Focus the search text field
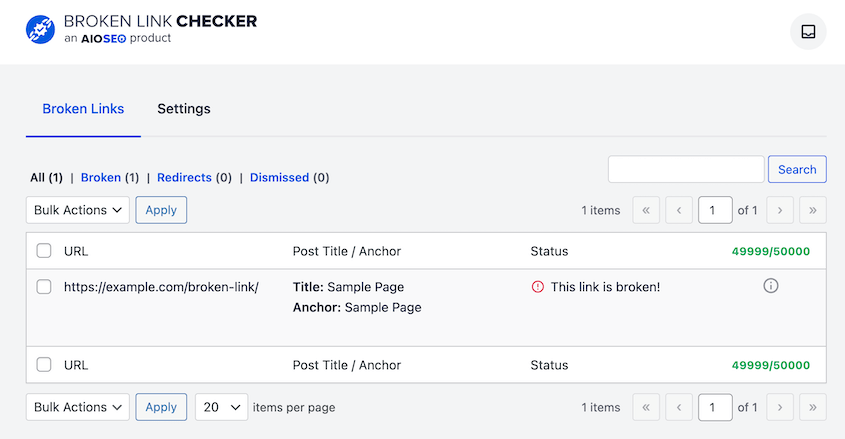The height and width of the screenshot is (439, 845). (686, 169)
